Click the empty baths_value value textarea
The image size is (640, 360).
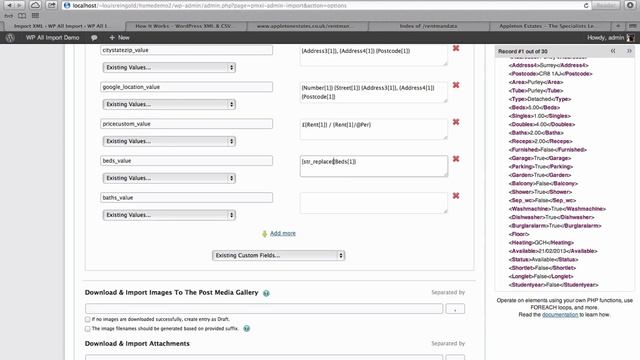coord(374,203)
